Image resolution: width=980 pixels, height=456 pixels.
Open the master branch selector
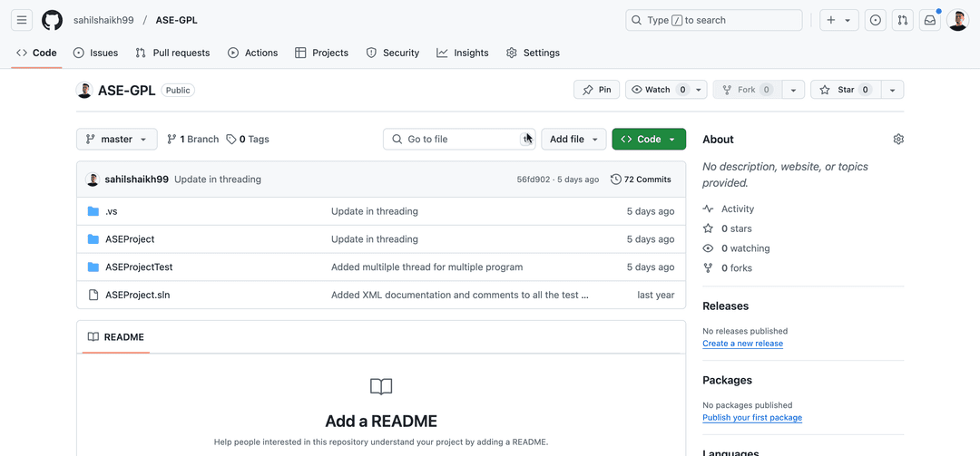(x=116, y=140)
